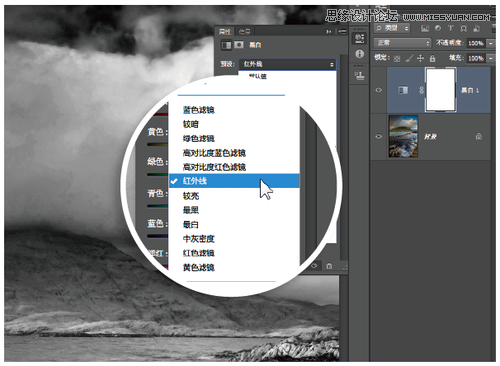Open the 正常 blend mode dropdown
This screenshot has width=500, height=366.
click(x=402, y=43)
